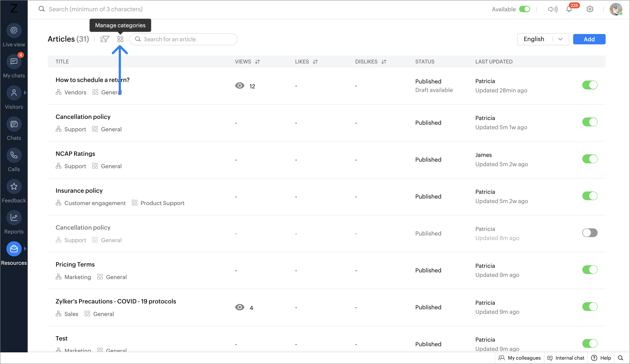Open the notifications bell
The image size is (630, 364).
tap(569, 9)
